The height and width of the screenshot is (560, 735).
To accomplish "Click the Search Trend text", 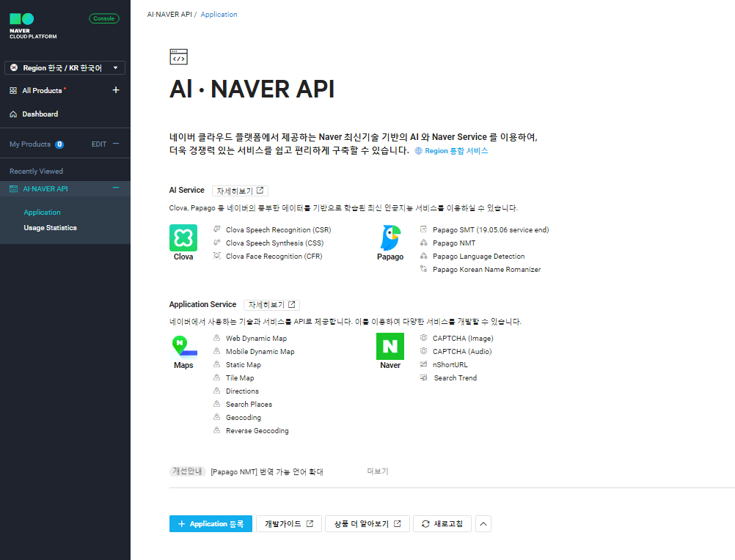I will pyautogui.click(x=455, y=378).
